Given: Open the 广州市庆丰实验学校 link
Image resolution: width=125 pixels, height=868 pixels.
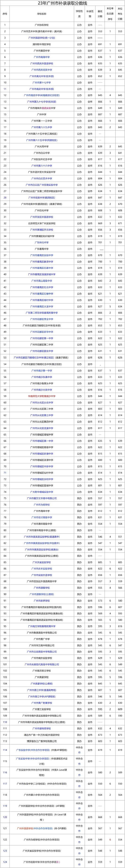Looking at the screenshot, I should pyautogui.click(x=42, y=569).
